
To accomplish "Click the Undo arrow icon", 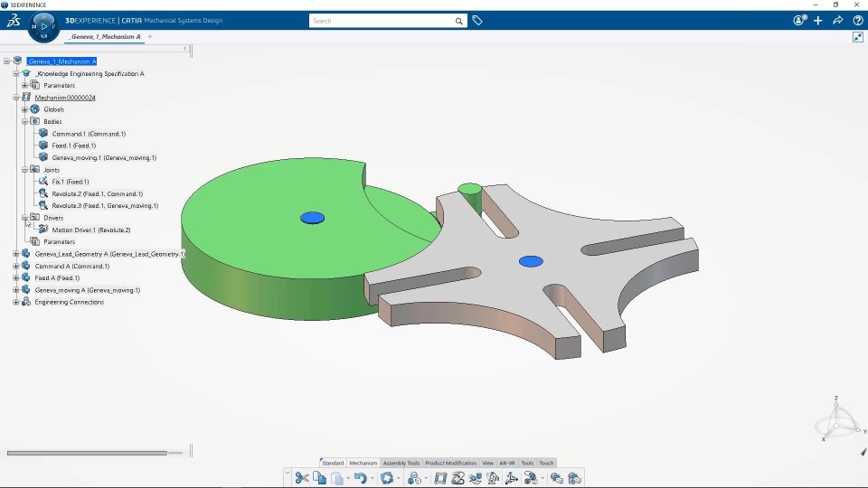I will 361,477.
